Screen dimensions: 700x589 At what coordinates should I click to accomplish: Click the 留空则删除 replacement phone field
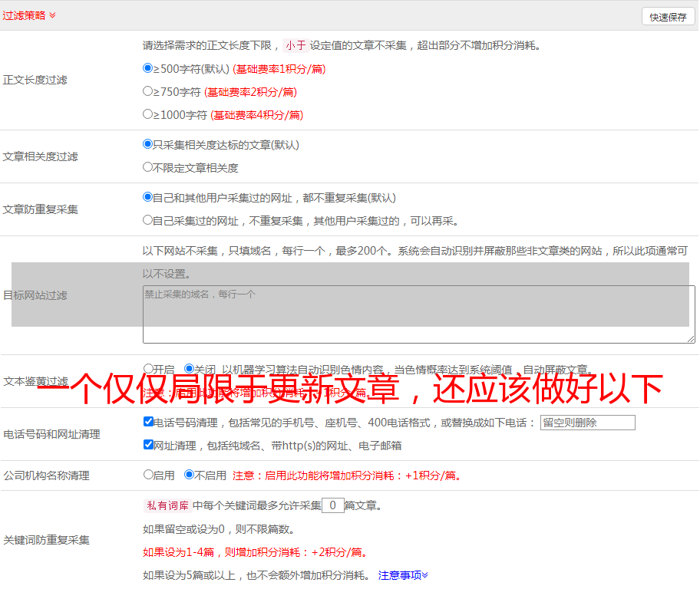(587, 423)
